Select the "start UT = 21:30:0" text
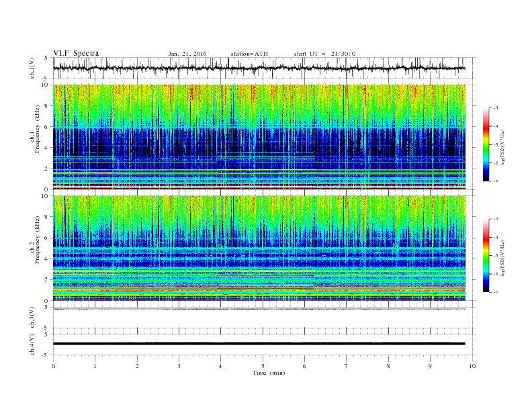 324,54
